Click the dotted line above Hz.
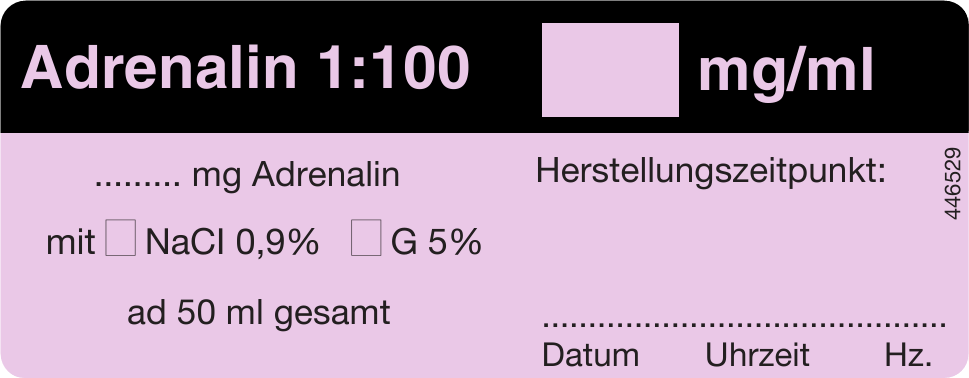969x378 pixels. (908, 322)
